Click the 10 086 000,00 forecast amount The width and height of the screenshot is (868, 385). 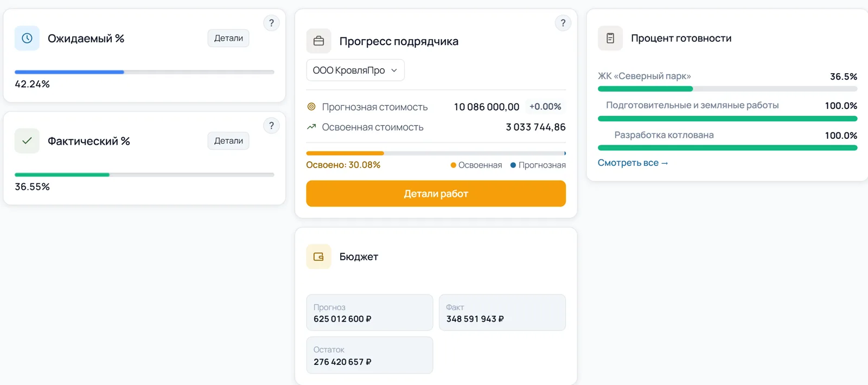click(487, 107)
